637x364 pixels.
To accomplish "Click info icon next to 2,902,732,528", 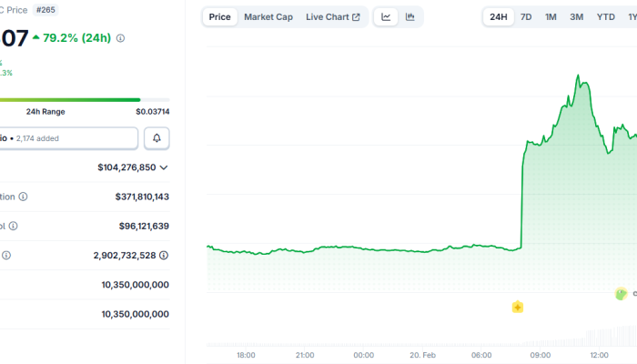I will pyautogui.click(x=163, y=256).
